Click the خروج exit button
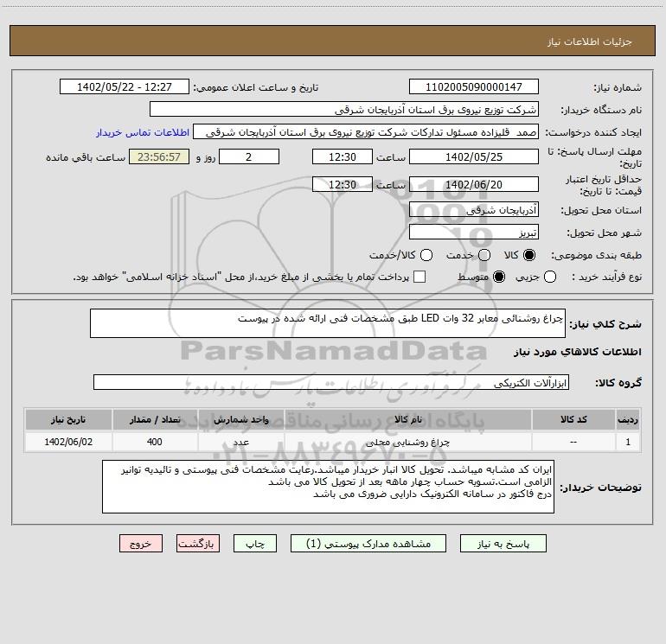666x644 pixels. tap(141, 544)
